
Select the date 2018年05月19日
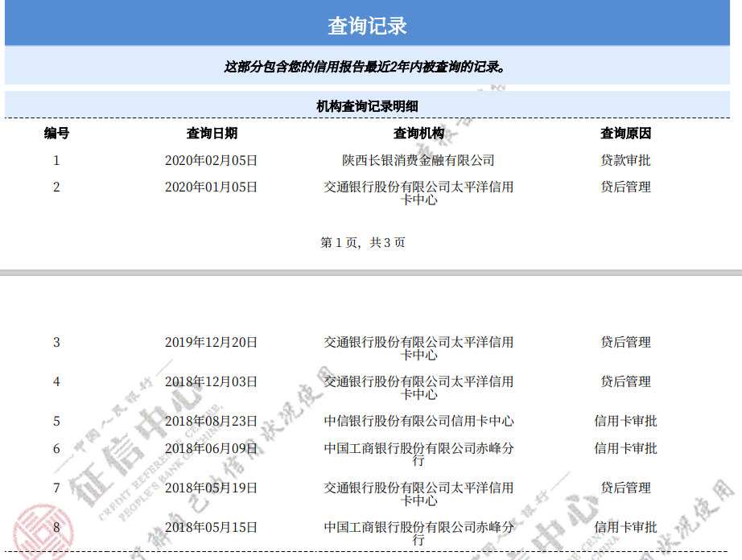(211, 488)
